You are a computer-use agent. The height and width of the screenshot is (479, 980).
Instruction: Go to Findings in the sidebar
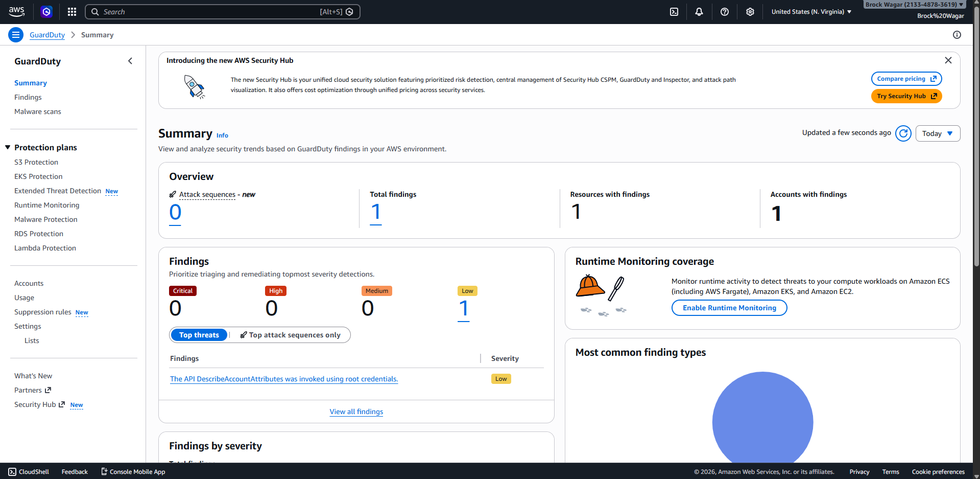click(28, 97)
